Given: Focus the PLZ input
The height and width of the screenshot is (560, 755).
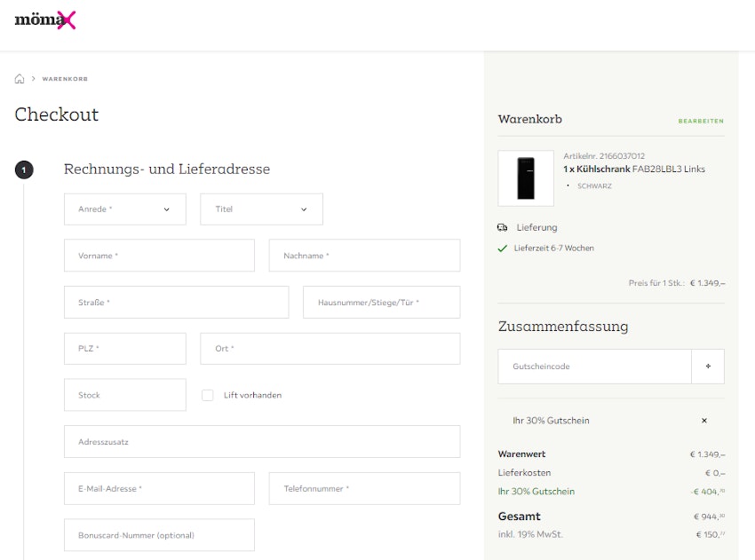Looking at the screenshot, I should click(x=125, y=349).
